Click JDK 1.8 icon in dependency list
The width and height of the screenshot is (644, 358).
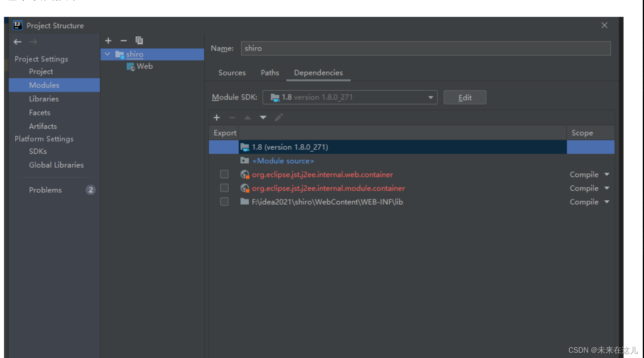(x=245, y=147)
